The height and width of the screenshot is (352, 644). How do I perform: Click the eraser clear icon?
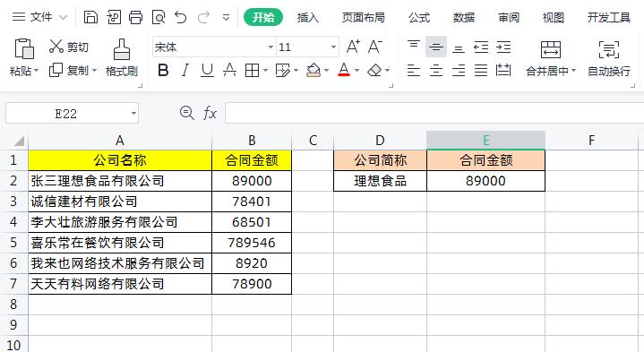tap(374, 70)
